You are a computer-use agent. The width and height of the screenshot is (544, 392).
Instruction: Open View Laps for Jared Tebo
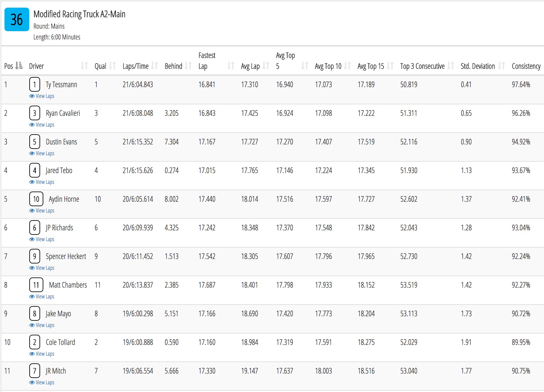pos(42,182)
